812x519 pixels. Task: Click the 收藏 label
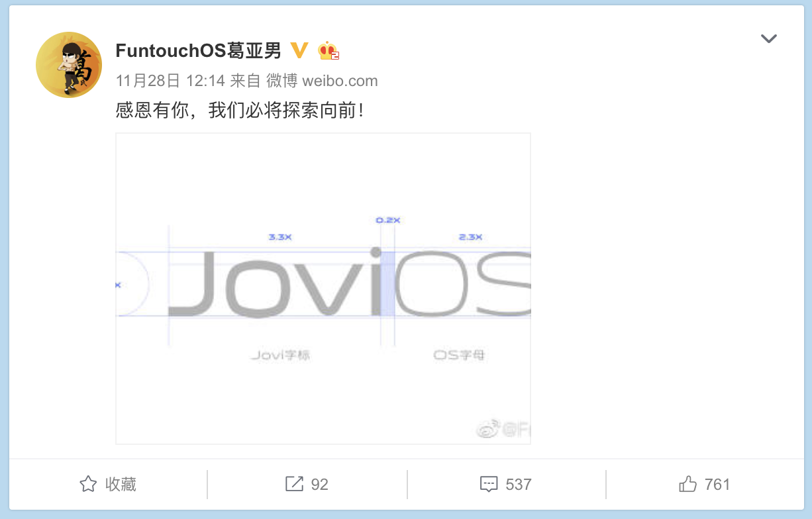(121, 484)
